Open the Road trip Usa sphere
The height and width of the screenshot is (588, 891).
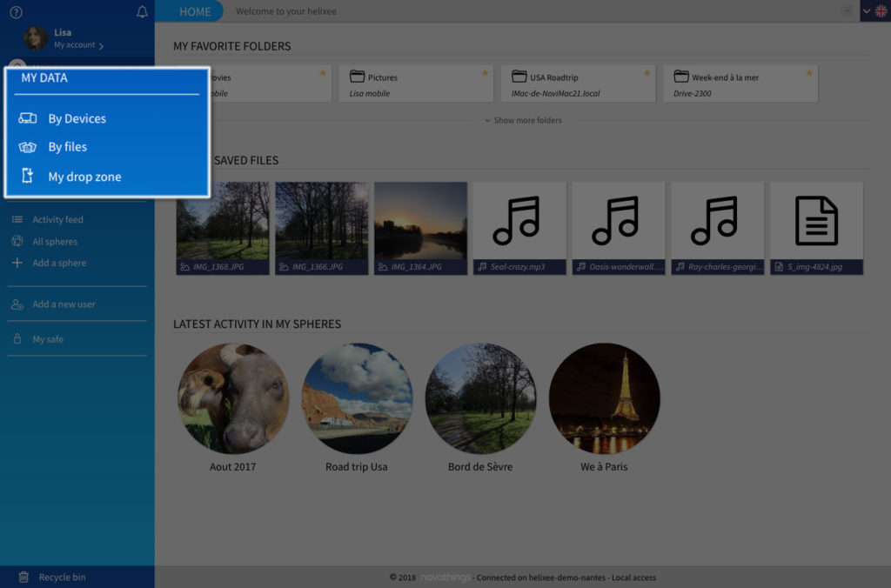point(357,398)
